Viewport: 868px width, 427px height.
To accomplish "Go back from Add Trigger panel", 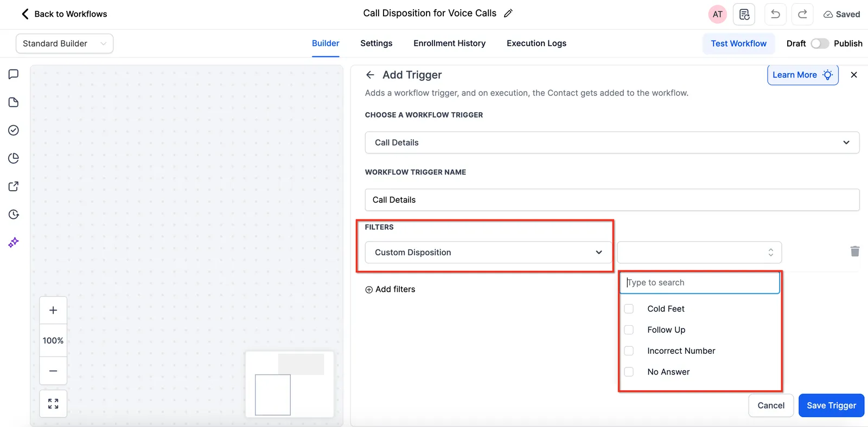I will (x=370, y=75).
